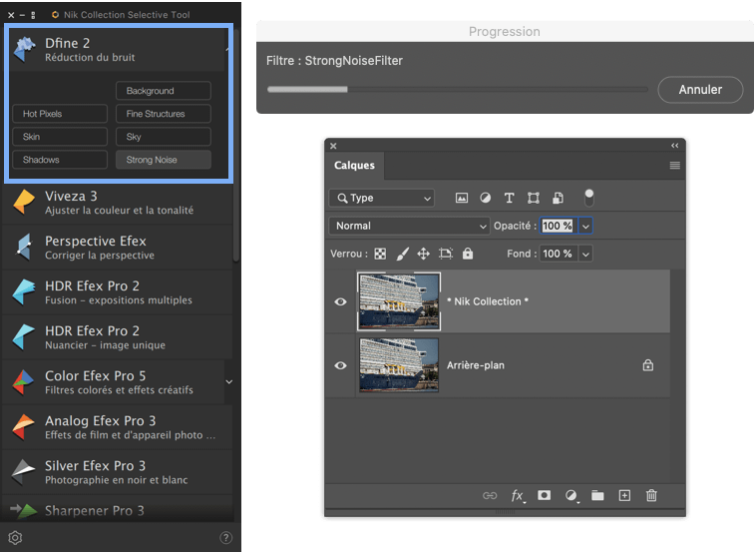
Task: Toggle lock transparent pixels
Action: 380,254
